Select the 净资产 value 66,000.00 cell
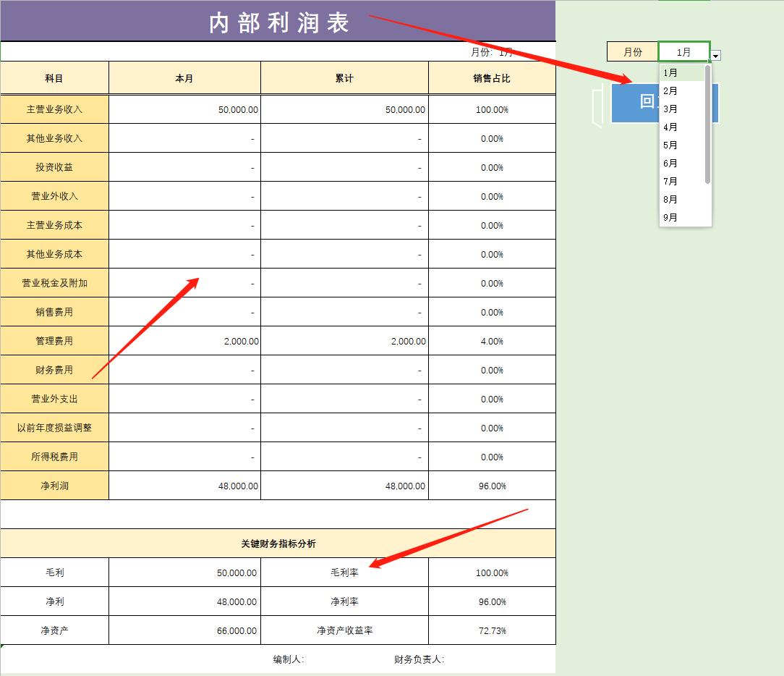Image resolution: width=784 pixels, height=676 pixels. click(x=184, y=630)
